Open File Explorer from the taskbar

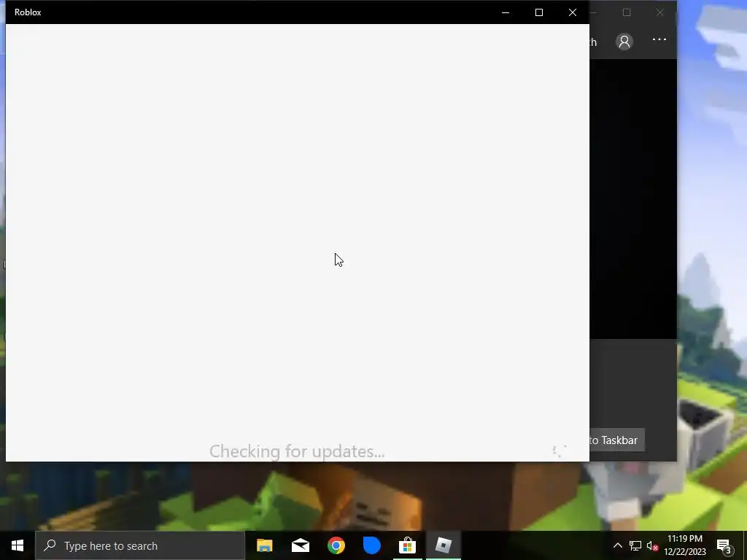click(x=264, y=545)
